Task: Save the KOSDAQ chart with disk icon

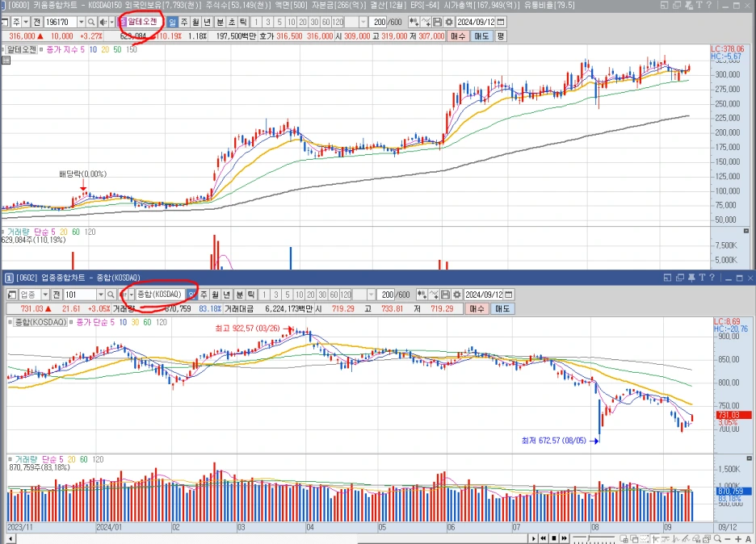Action: pos(446,295)
